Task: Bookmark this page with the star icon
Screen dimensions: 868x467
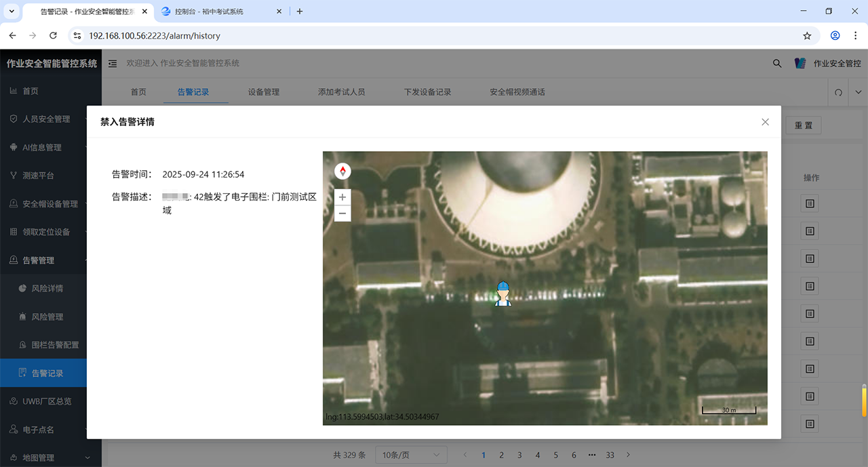Action: pos(807,35)
